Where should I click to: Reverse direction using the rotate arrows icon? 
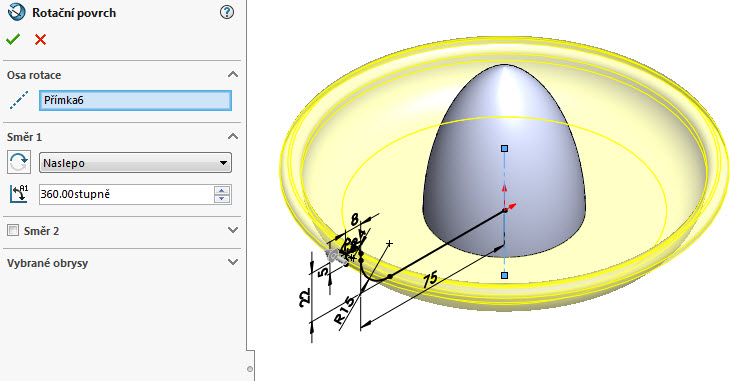[x=19, y=163]
